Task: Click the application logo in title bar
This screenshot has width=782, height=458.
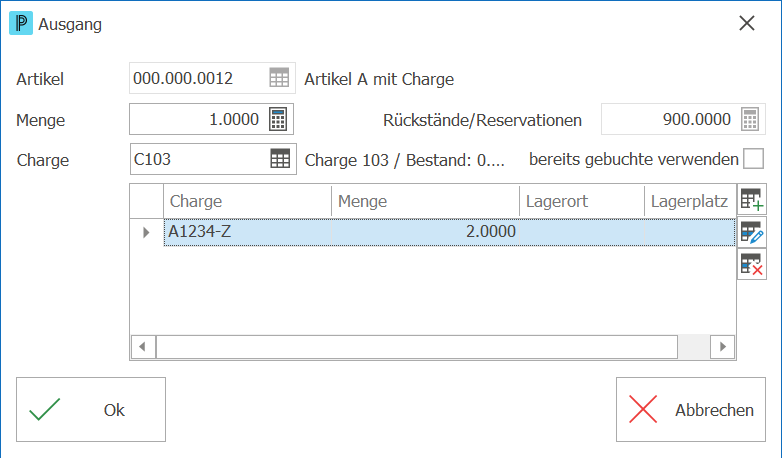Action: (x=21, y=23)
